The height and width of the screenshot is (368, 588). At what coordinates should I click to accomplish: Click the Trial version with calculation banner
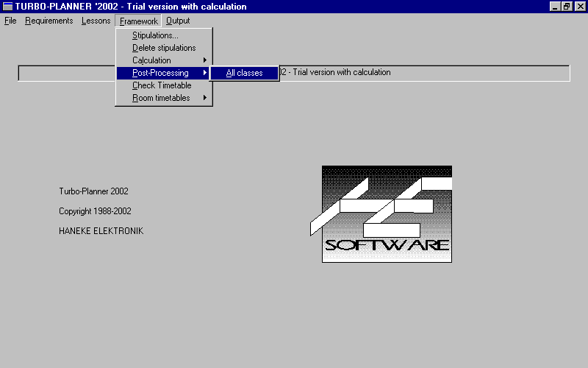pyautogui.click(x=294, y=73)
